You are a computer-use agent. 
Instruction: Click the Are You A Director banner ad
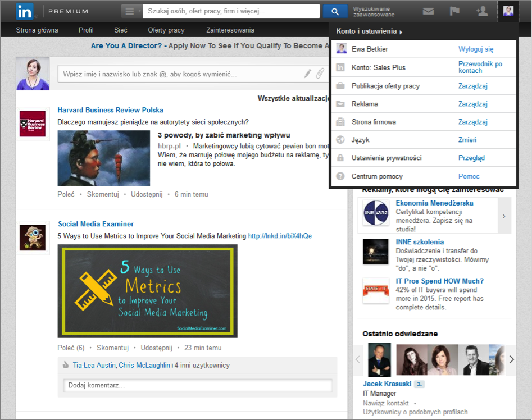tap(210, 46)
